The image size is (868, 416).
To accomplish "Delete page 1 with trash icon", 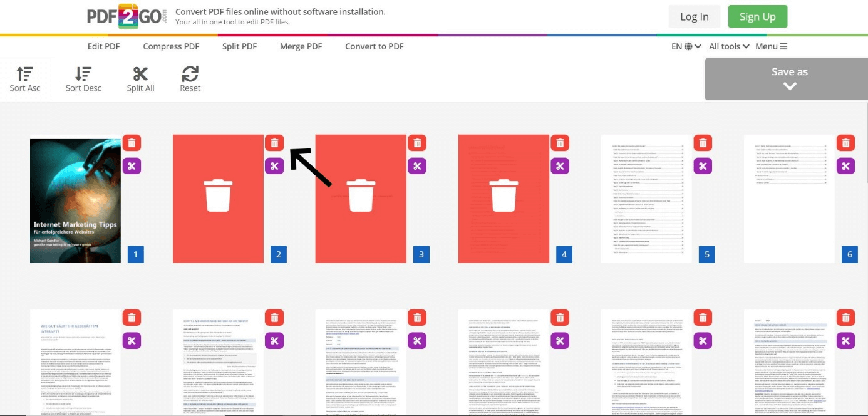I will click(x=132, y=143).
